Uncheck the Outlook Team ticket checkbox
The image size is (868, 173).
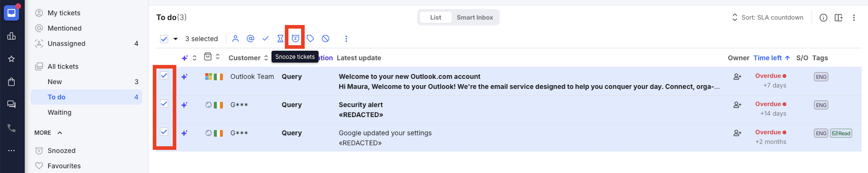pyautogui.click(x=164, y=75)
